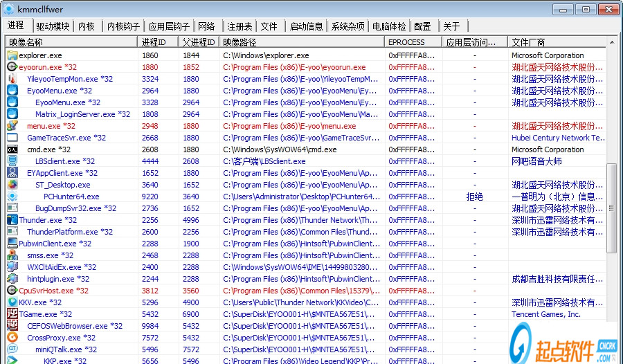Select the 拒绝 access cell
The width and height of the screenshot is (623, 364).
474,197
